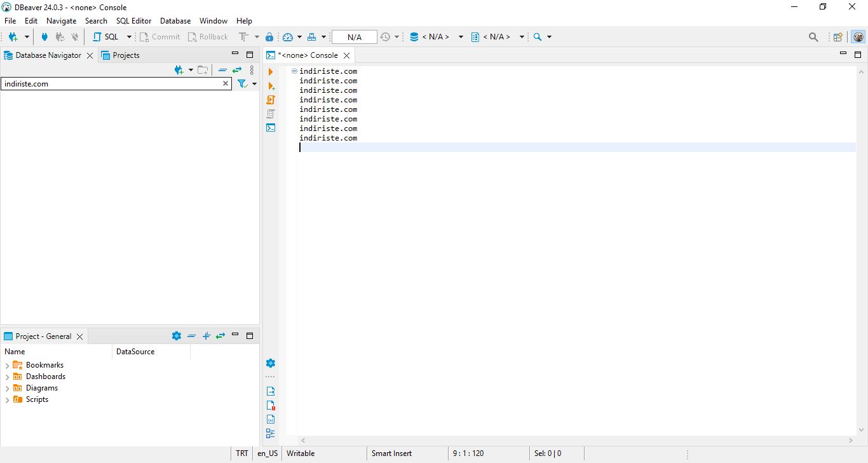The image size is (868, 463).
Task: Execute SQL script icon
Action: point(271,100)
